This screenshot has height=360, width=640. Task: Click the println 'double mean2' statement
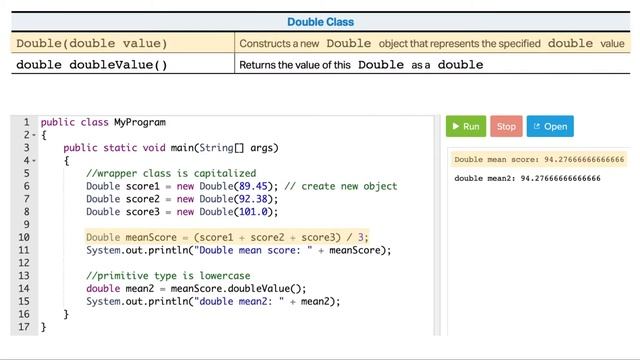coord(213,301)
